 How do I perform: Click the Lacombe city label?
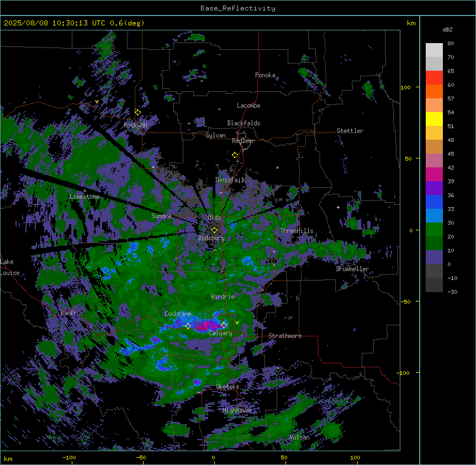tap(248, 105)
